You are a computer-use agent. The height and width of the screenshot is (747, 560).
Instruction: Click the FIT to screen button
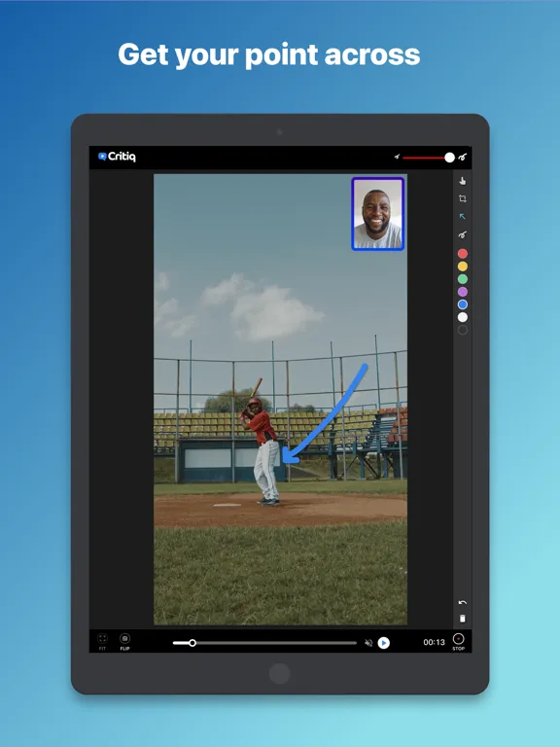[x=102, y=641]
